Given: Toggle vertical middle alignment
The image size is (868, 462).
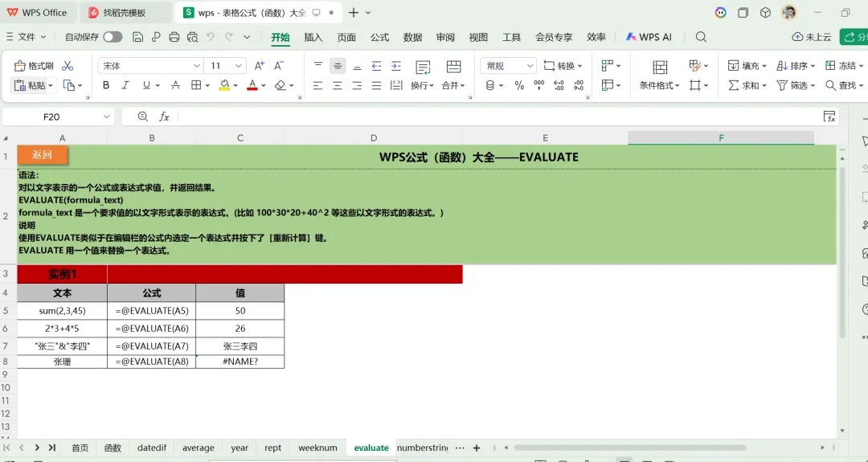Looking at the screenshot, I should 338,66.
